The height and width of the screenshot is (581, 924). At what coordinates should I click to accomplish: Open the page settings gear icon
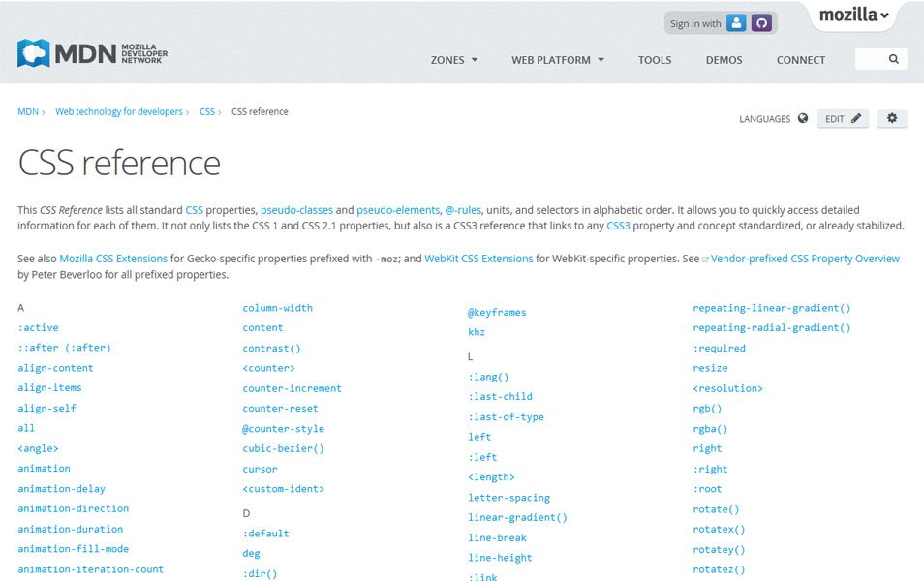tap(891, 118)
